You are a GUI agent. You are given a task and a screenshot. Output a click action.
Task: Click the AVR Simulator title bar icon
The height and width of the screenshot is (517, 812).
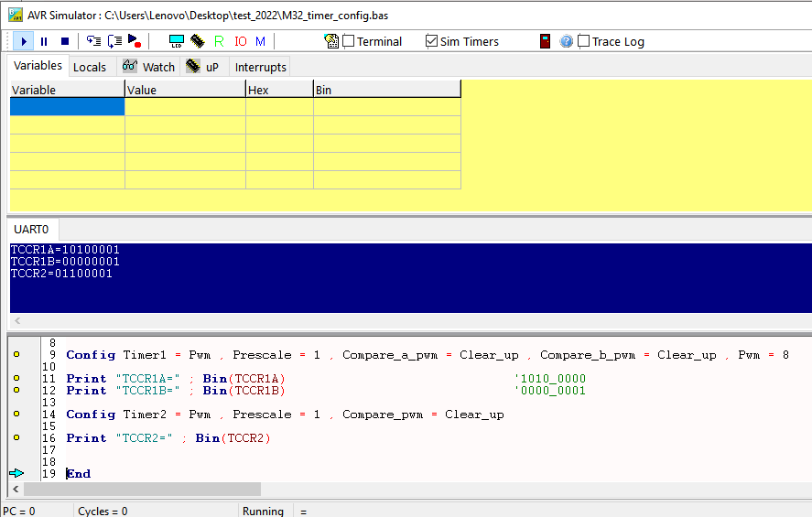pos(16,15)
